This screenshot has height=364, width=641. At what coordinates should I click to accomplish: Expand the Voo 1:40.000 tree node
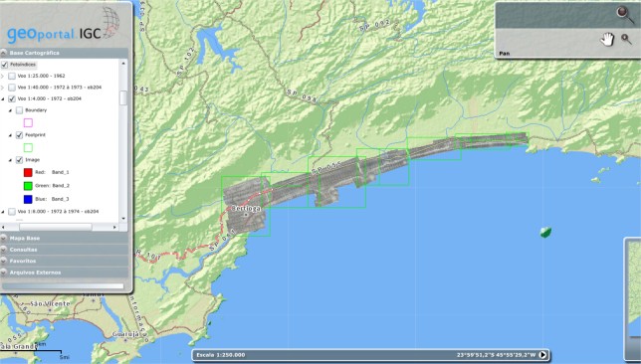[2, 88]
